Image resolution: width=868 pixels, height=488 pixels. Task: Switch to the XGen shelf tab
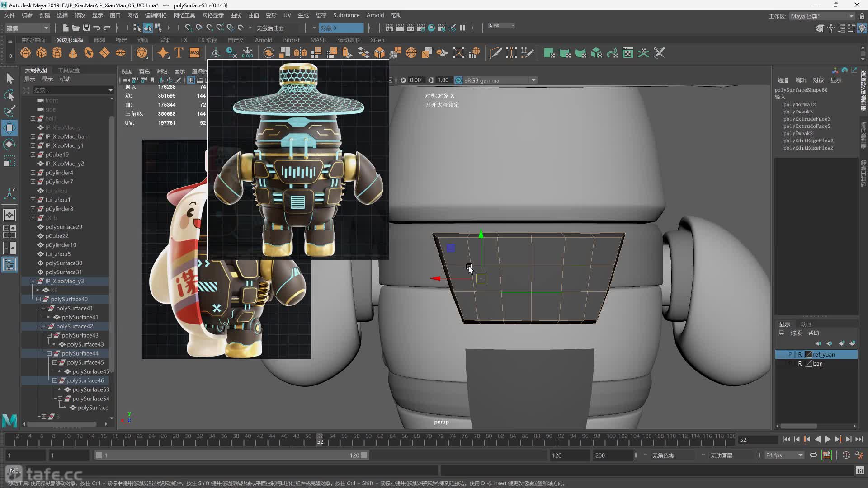point(377,40)
